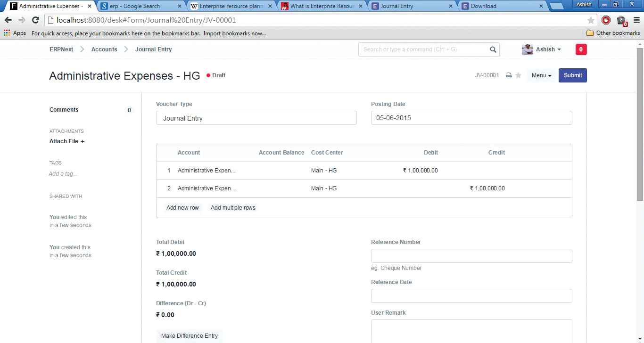The width and height of the screenshot is (644, 343).
Task: Open the Voucher Type selection field
Action: pos(256,118)
